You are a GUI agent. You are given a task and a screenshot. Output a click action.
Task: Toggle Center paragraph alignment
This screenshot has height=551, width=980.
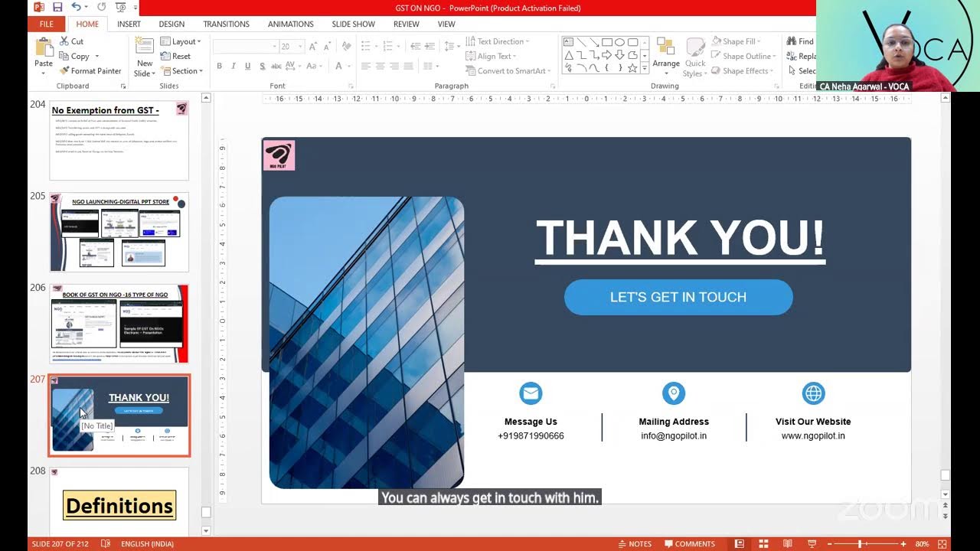(380, 67)
